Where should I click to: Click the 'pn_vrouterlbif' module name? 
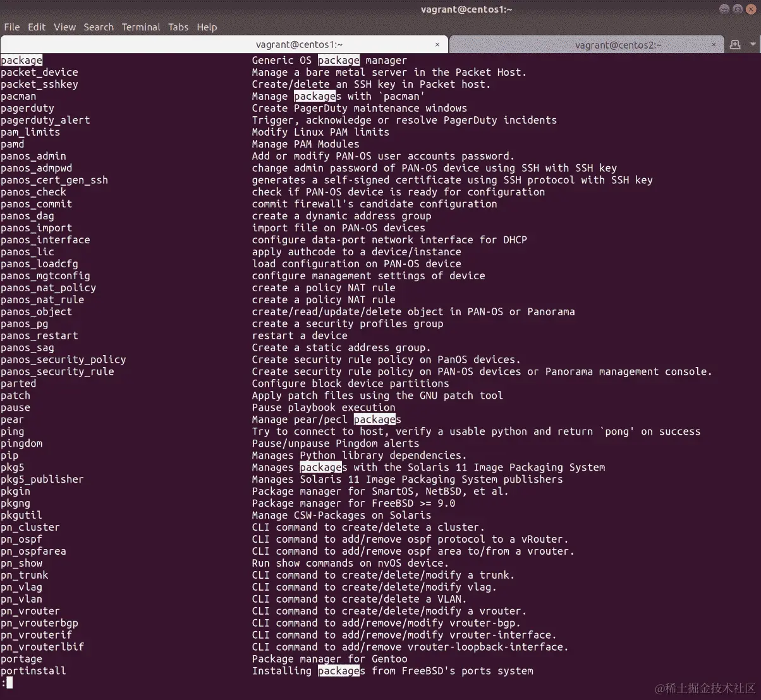[x=42, y=648]
